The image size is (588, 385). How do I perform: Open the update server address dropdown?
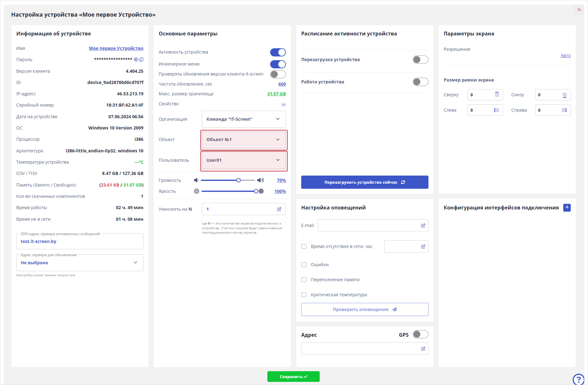click(x=80, y=263)
